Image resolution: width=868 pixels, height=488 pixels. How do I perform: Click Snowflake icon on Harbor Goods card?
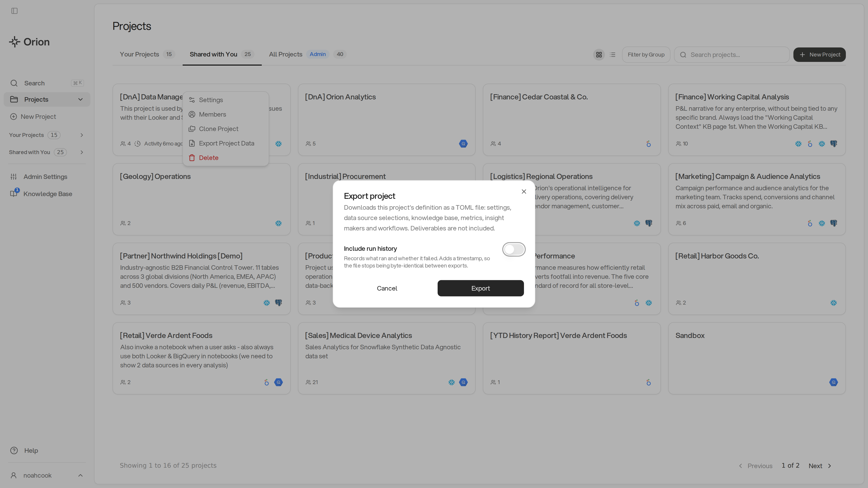[833, 303]
